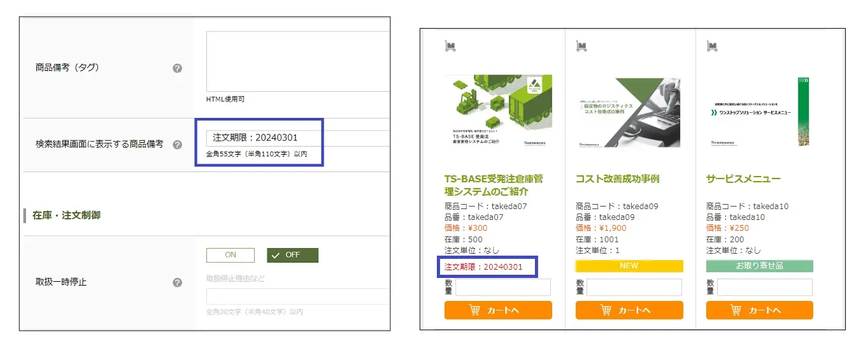The image size is (868, 350).
Task: Click the 取扱停止理由など input field
Action: 297,296
